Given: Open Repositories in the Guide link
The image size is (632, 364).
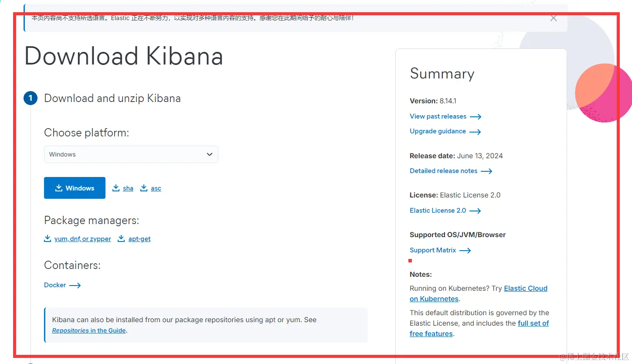Looking at the screenshot, I should [x=89, y=330].
